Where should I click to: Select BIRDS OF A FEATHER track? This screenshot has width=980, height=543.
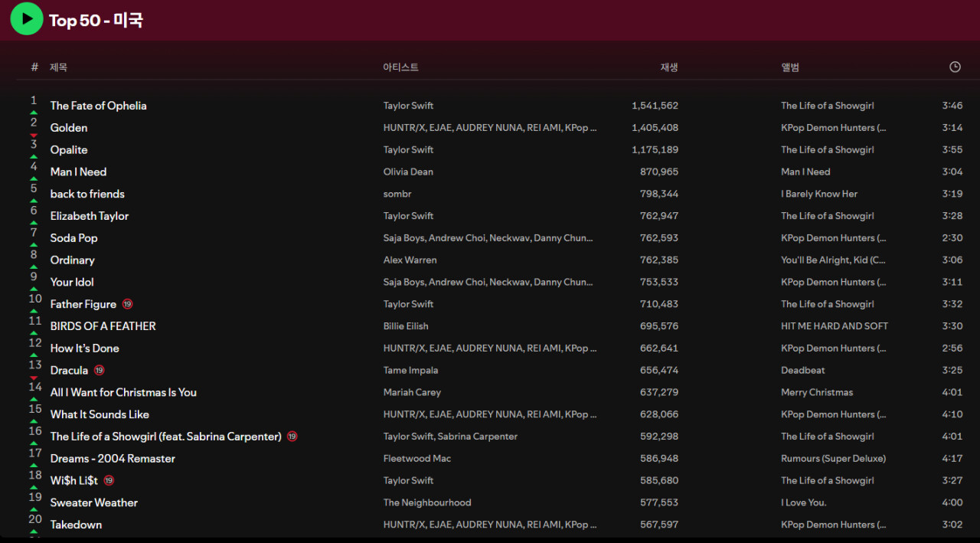pos(103,326)
